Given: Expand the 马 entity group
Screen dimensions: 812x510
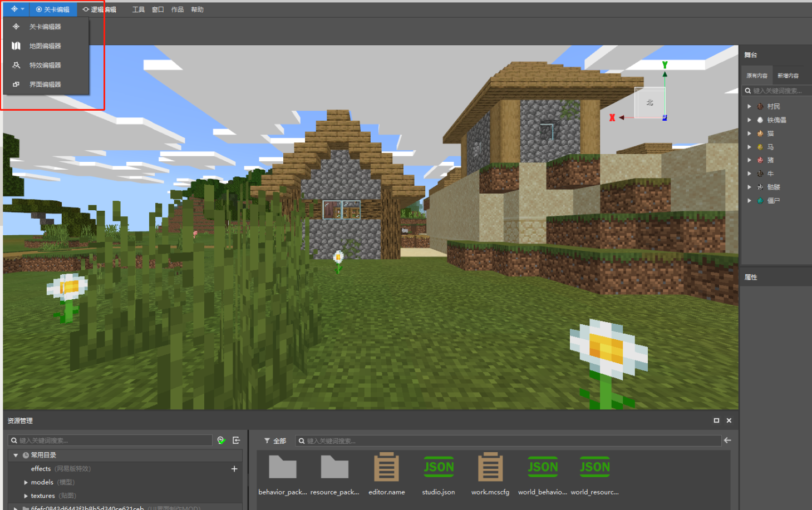Looking at the screenshot, I should pyautogui.click(x=749, y=147).
